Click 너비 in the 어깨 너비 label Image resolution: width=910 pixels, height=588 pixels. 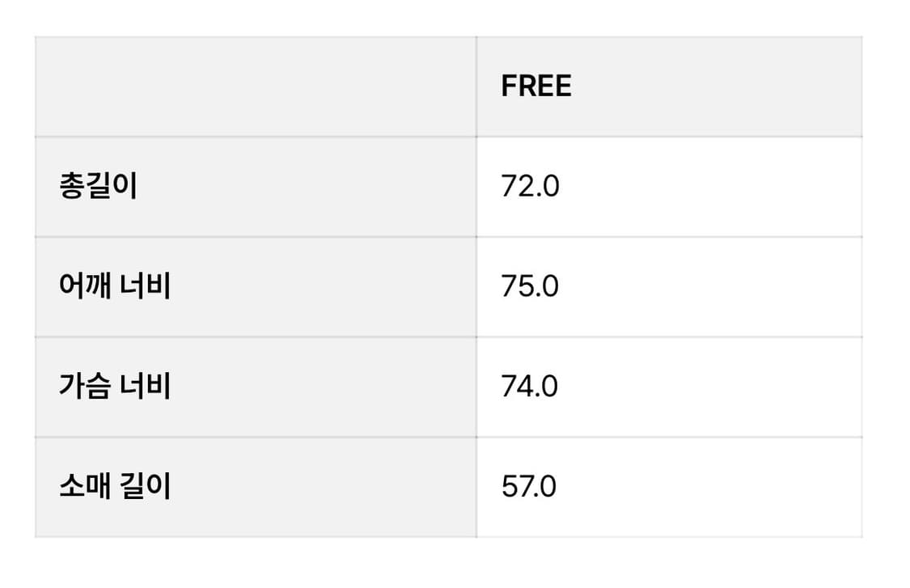pos(146,287)
